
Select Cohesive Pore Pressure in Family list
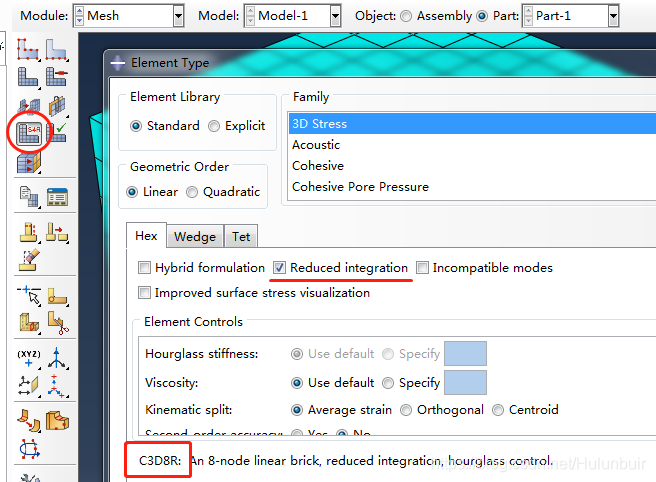[x=360, y=187]
